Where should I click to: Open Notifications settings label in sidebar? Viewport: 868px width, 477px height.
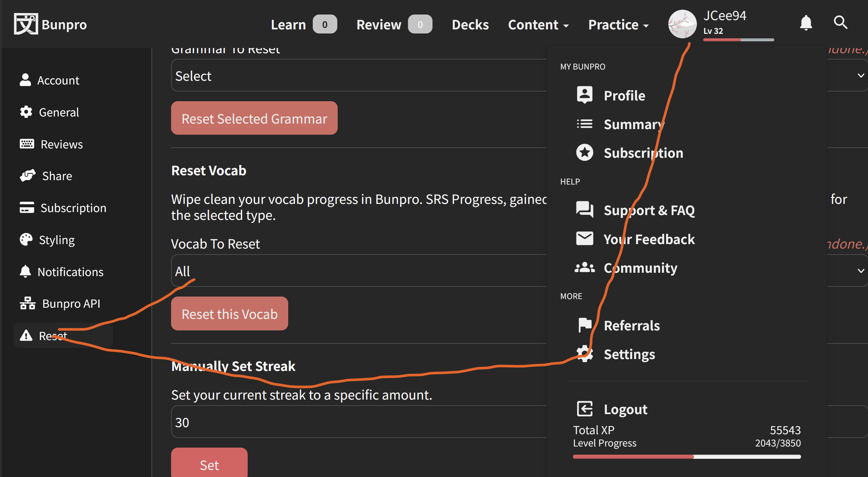coord(70,272)
